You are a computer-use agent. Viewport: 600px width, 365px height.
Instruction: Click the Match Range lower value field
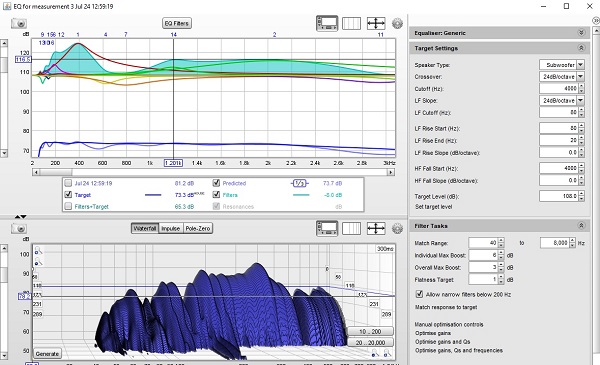tap(483, 243)
